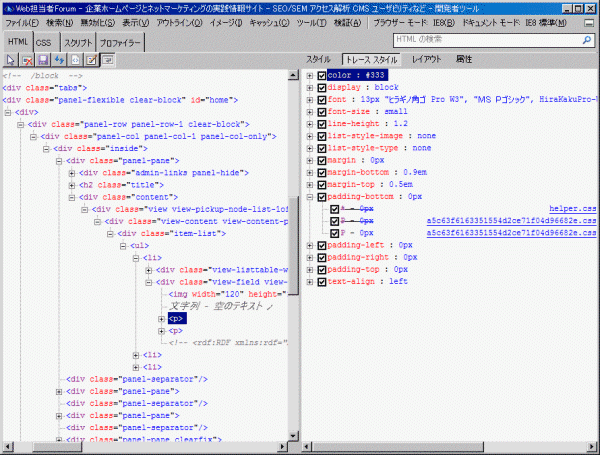This screenshot has height=455, width=600.
Task: Collapse the div class content node
Action: (72, 198)
